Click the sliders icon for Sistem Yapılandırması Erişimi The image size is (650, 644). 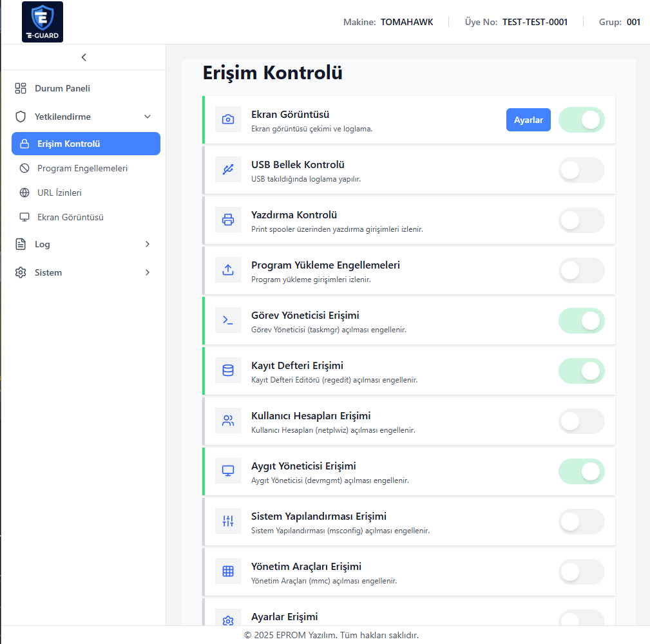[227, 522]
